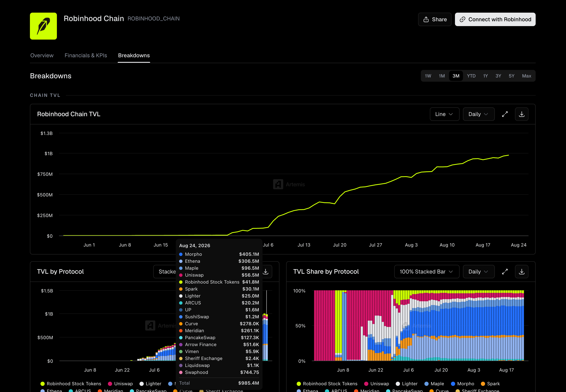Select the Max time range
Screen dimensions: 566x392
[x=526, y=76]
